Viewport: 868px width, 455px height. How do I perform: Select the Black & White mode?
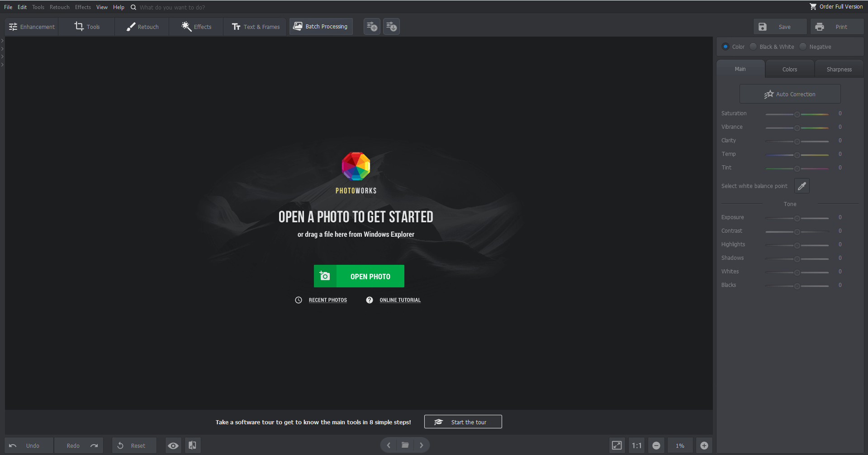coord(772,47)
